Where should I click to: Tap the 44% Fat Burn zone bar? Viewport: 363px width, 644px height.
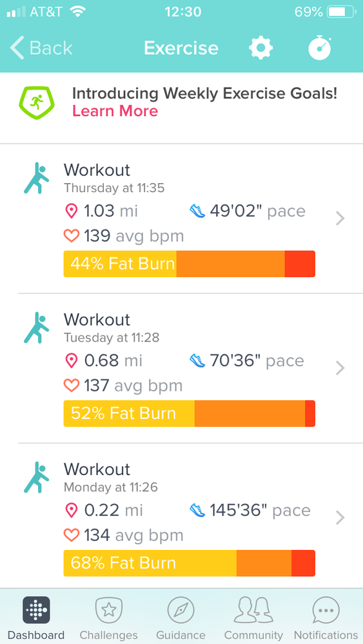[x=190, y=264]
